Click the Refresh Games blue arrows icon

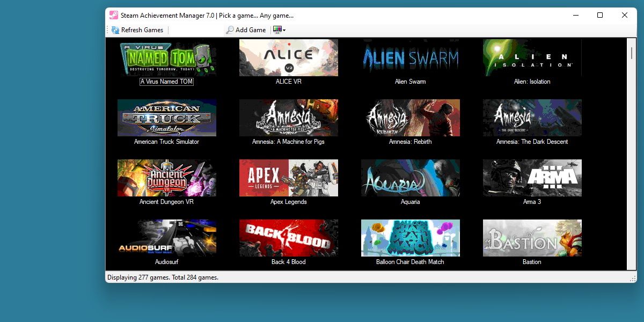pos(115,30)
